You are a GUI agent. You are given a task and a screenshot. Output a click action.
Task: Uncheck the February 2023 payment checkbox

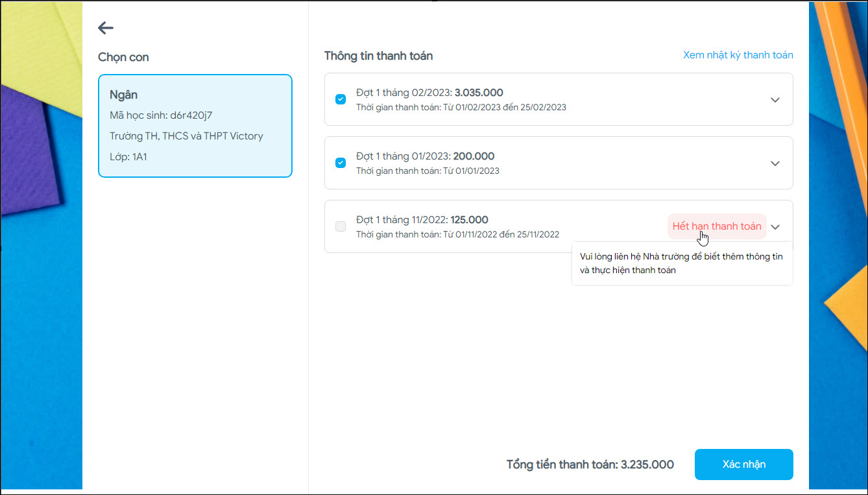point(341,99)
